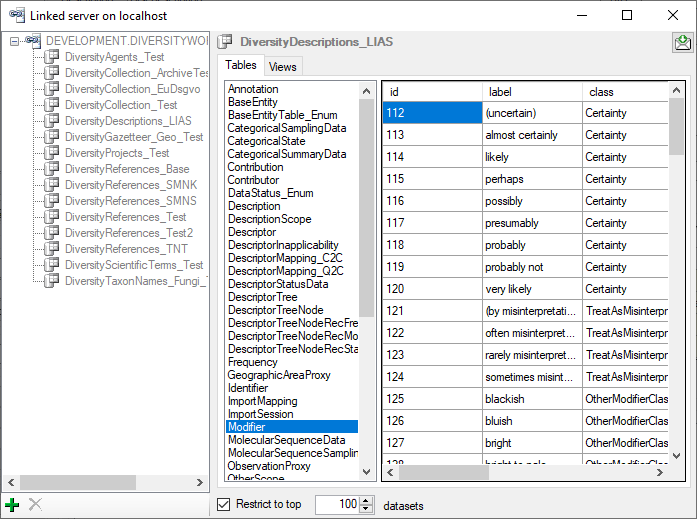Select the Frequency table
The image size is (697, 519).
[253, 362]
